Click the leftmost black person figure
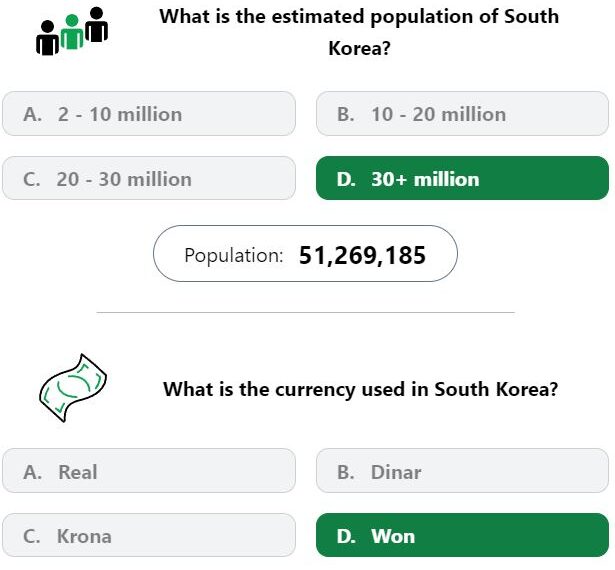The width and height of the screenshot is (615, 570). point(47,38)
